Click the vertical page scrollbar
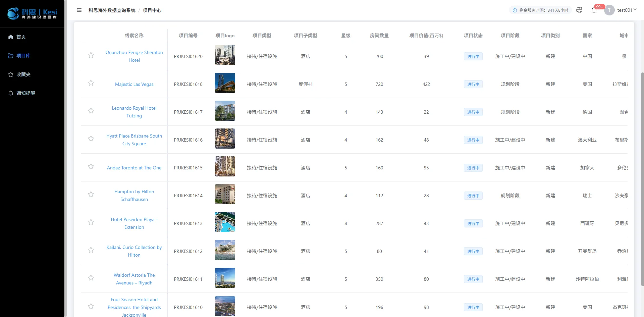Viewport: 644px width, 317px height. coord(642,178)
